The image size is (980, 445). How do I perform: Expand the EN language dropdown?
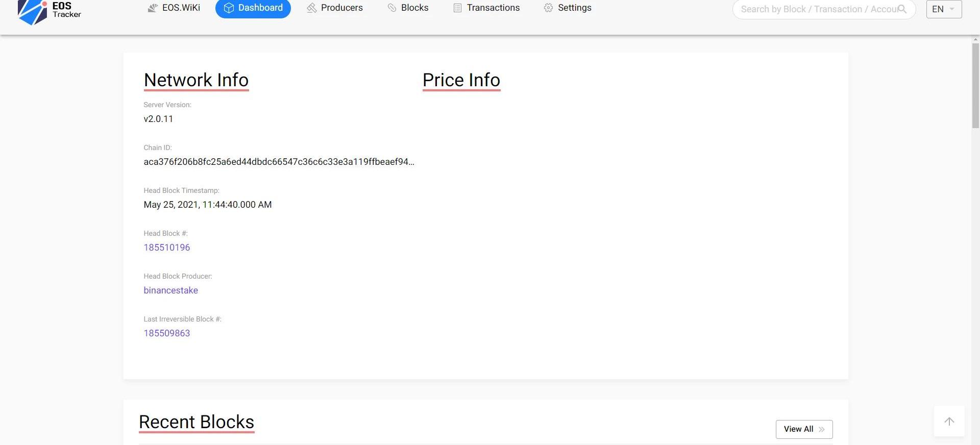coord(944,9)
